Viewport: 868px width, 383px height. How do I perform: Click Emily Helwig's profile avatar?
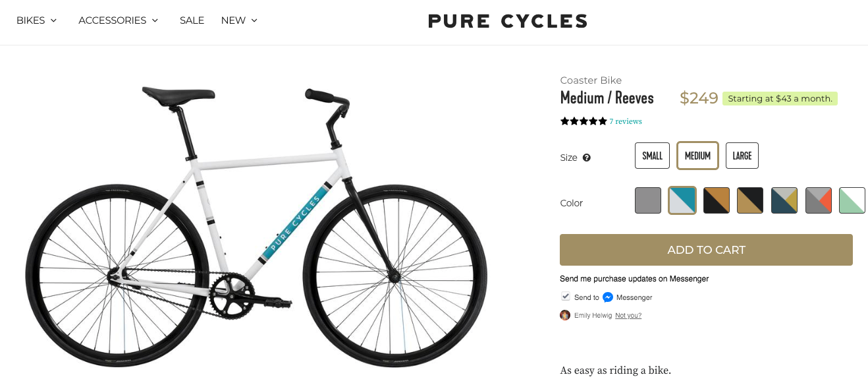[564, 315]
